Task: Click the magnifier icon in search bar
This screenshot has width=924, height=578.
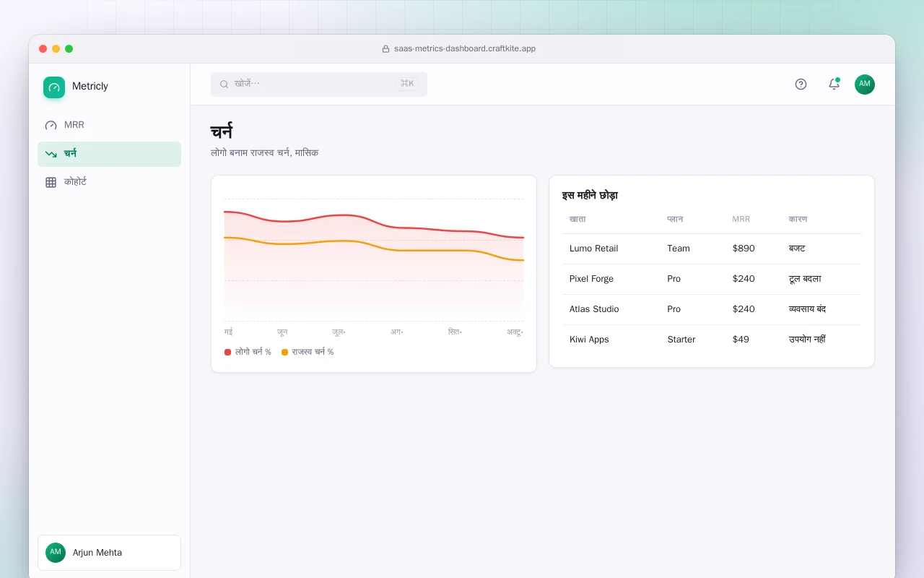Action: click(224, 85)
